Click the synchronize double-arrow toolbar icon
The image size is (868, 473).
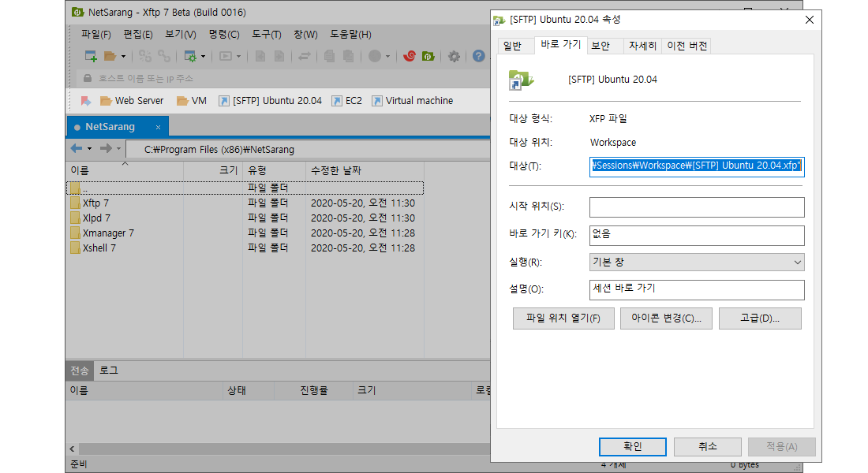[x=304, y=56]
